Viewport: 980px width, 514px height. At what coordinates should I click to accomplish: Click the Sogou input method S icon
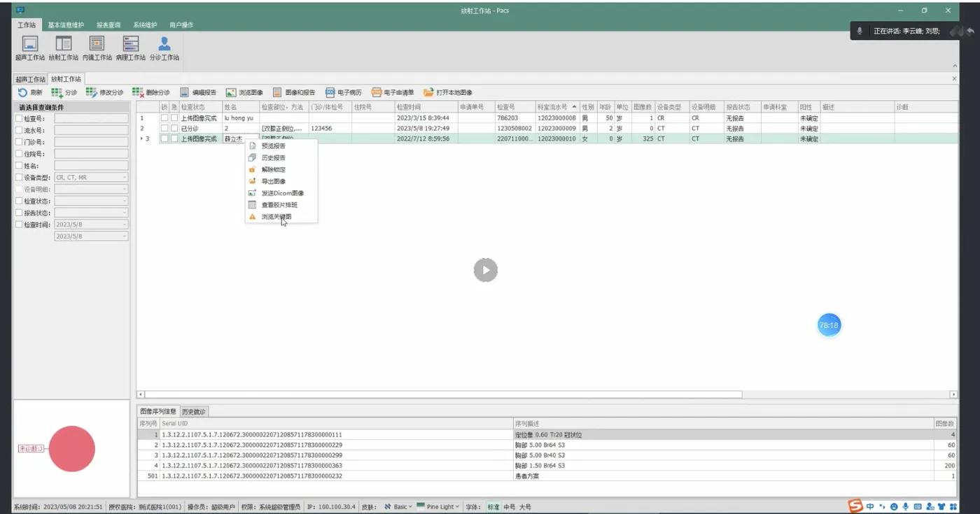(x=855, y=506)
